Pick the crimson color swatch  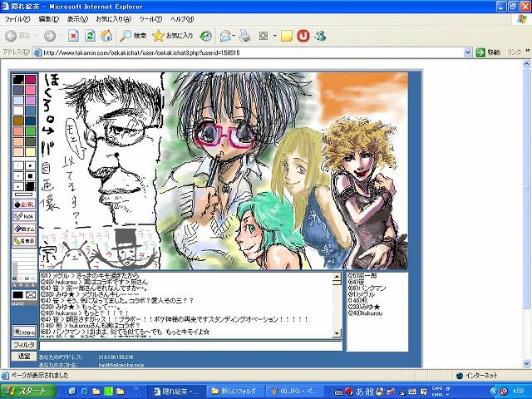tap(30, 80)
